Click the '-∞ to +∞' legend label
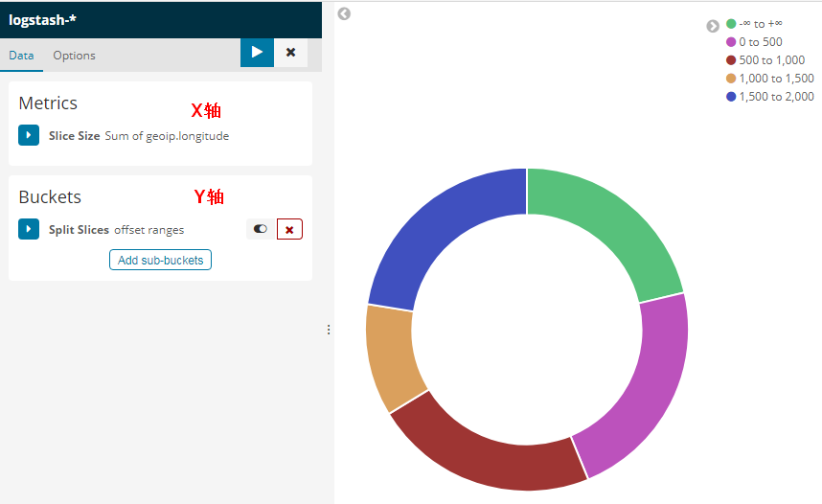 [761, 24]
